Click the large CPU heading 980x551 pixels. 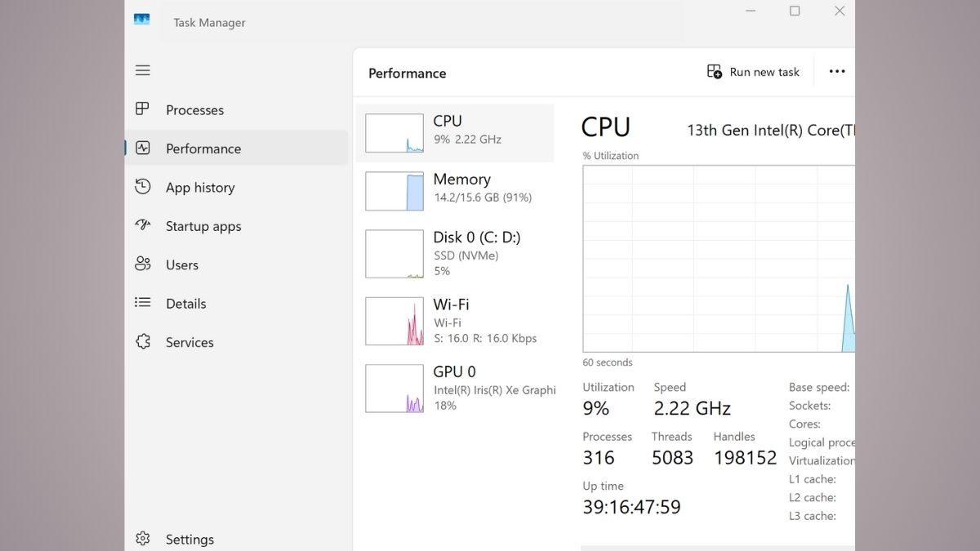(606, 127)
